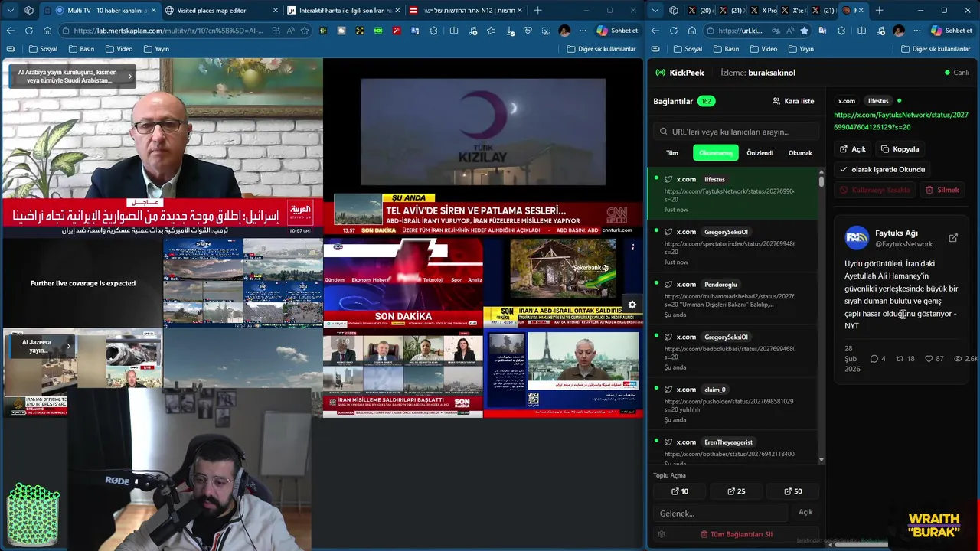Viewport: 980px width, 551px height.
Task: Open a new tab in the Multi TV window
Action: coord(537,10)
